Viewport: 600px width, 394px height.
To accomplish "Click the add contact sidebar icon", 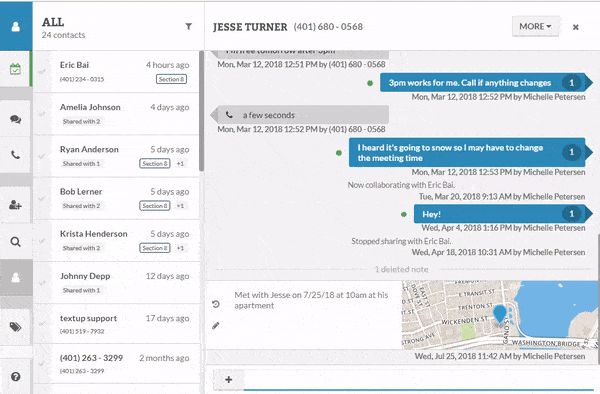I will tap(15, 205).
